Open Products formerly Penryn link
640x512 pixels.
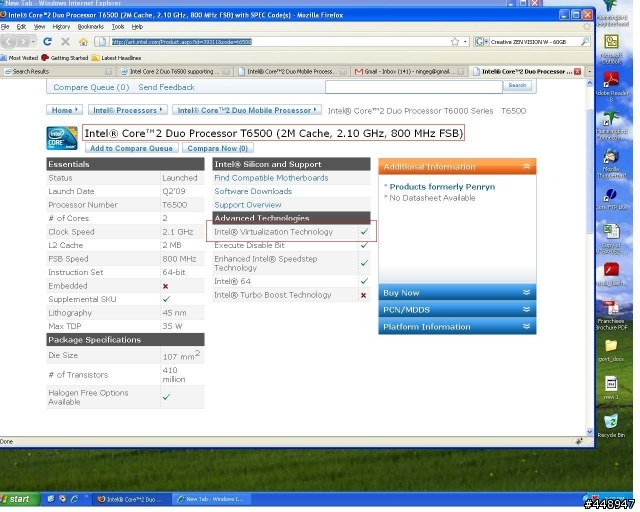[x=442, y=187]
